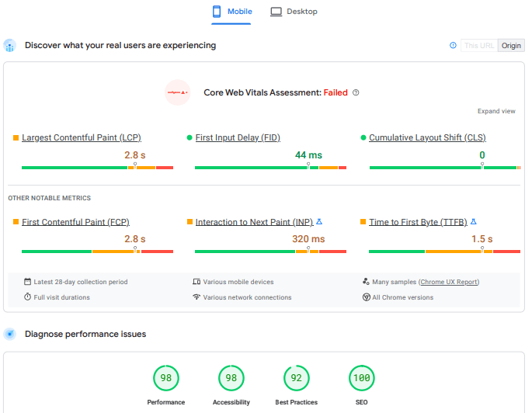Screen dimensions: 532x413
Task: Click the Full visit durations text
Action: tap(62, 297)
